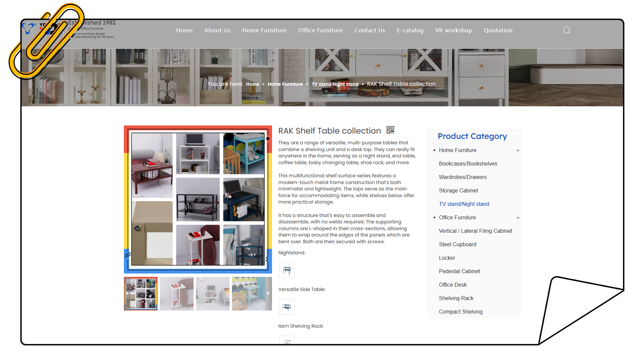This screenshot has height=364, width=643.
Task: Click the TV stand/Night stand breadcrumb link
Action: point(335,84)
